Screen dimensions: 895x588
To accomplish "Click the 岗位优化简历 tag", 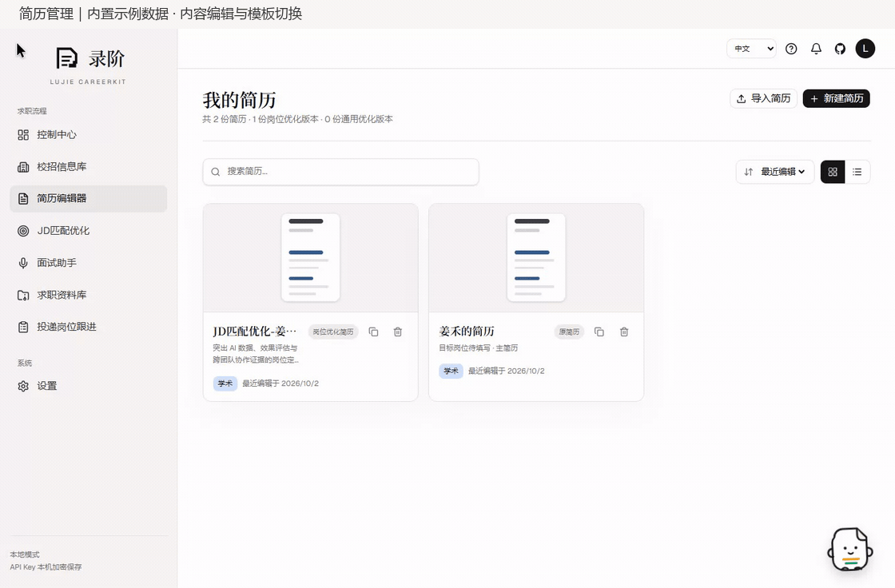I will [x=333, y=332].
